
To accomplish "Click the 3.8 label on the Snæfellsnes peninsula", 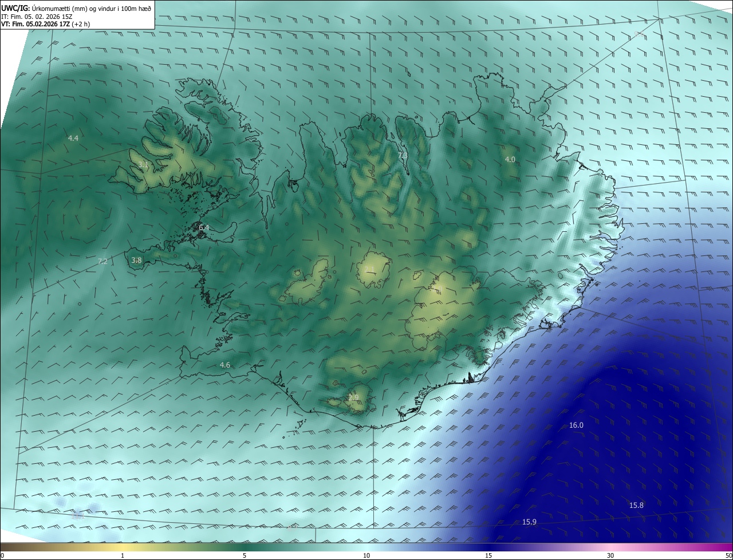I will [136, 261].
